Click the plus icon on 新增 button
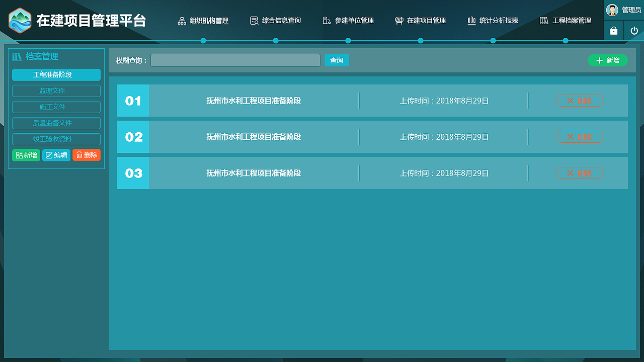The height and width of the screenshot is (362, 644). click(x=599, y=60)
